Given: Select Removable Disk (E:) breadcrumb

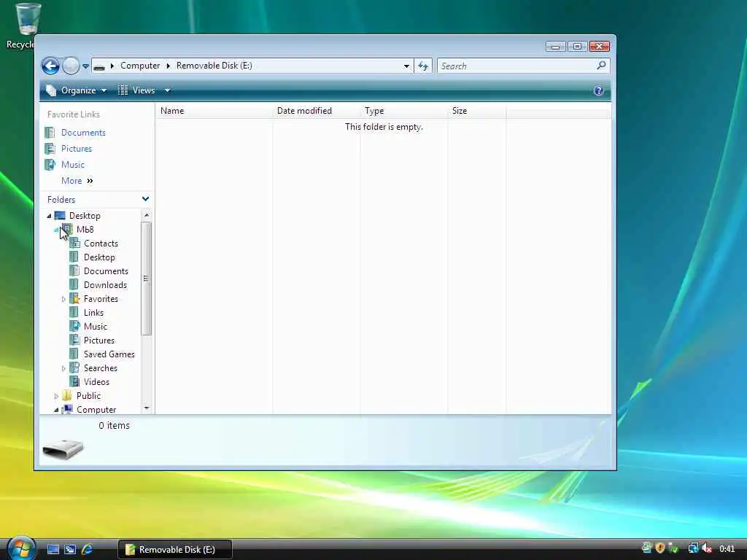Looking at the screenshot, I should [x=214, y=66].
